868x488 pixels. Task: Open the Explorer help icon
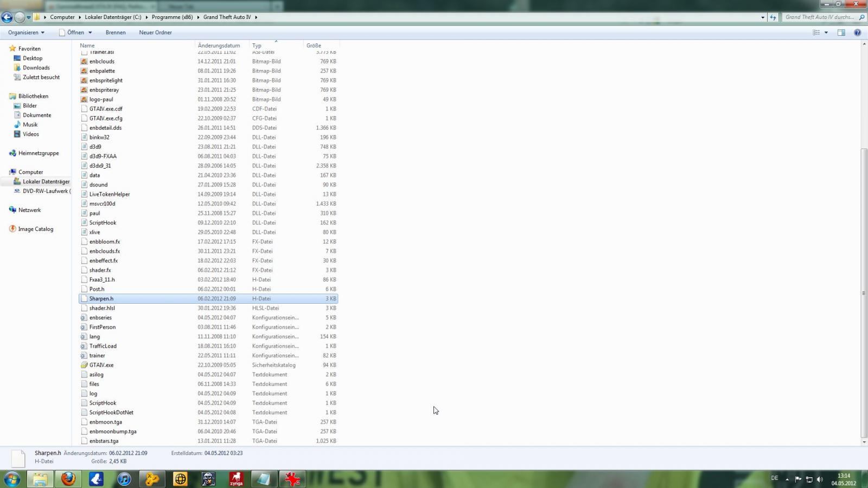(857, 33)
